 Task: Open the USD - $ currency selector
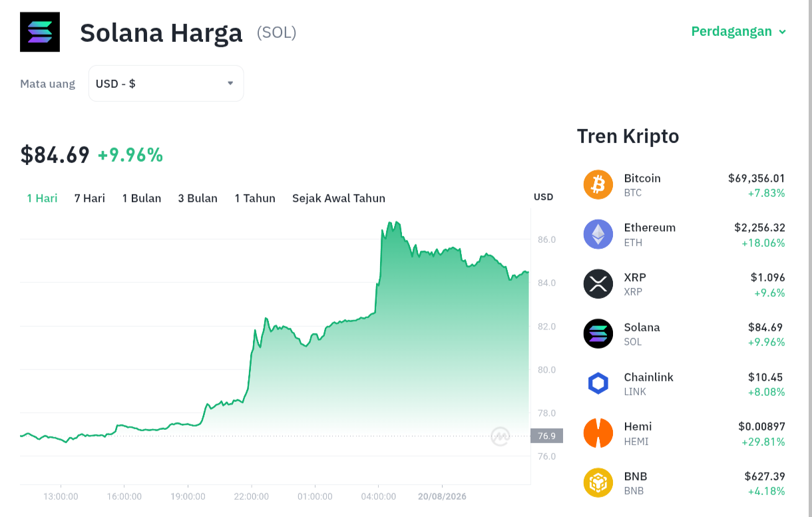coord(166,83)
